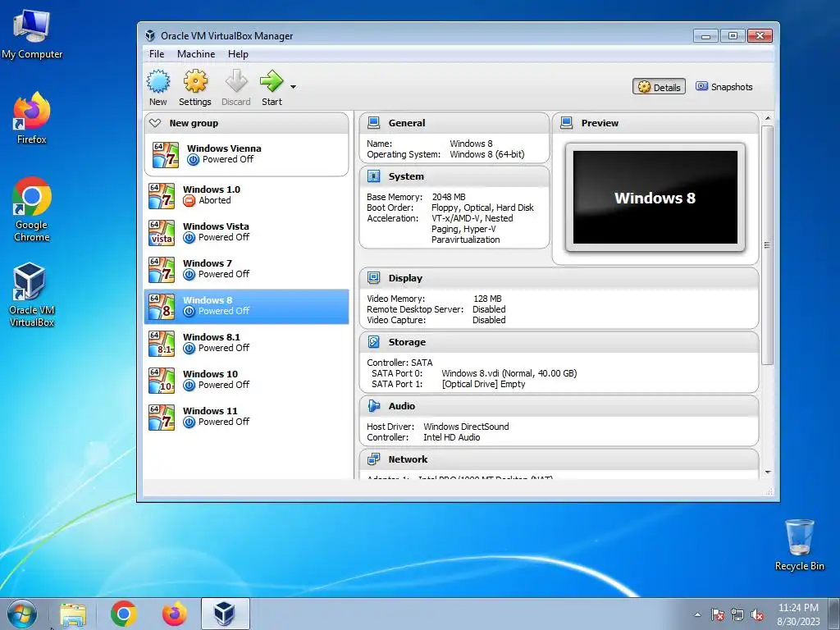The height and width of the screenshot is (630, 840).
Task: Click the network tray icon
Action: tap(737, 614)
